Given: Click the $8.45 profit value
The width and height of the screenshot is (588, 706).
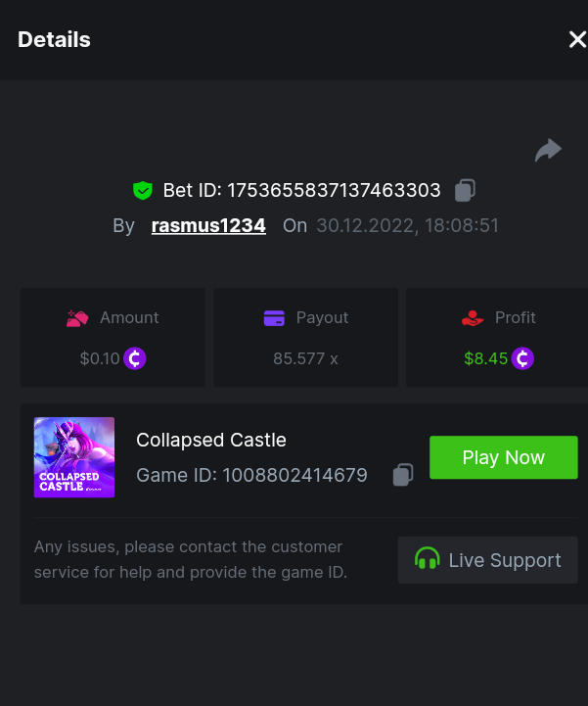Looking at the screenshot, I should [x=486, y=358].
